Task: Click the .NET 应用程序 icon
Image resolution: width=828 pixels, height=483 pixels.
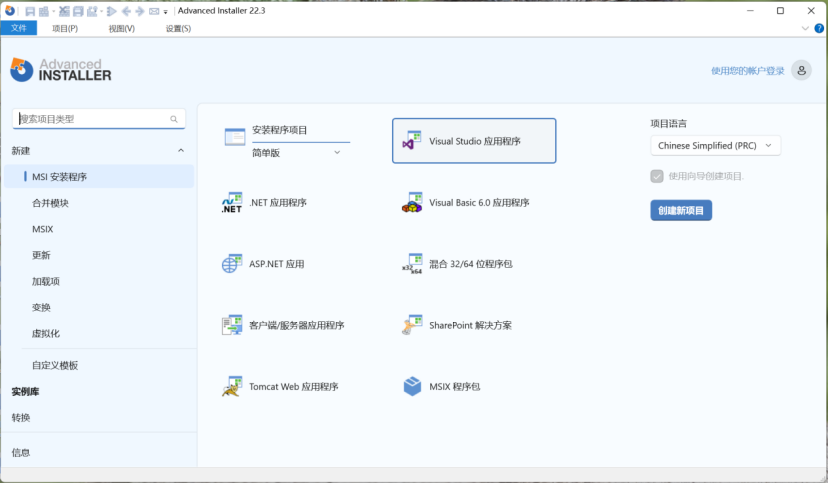Action: 232,203
